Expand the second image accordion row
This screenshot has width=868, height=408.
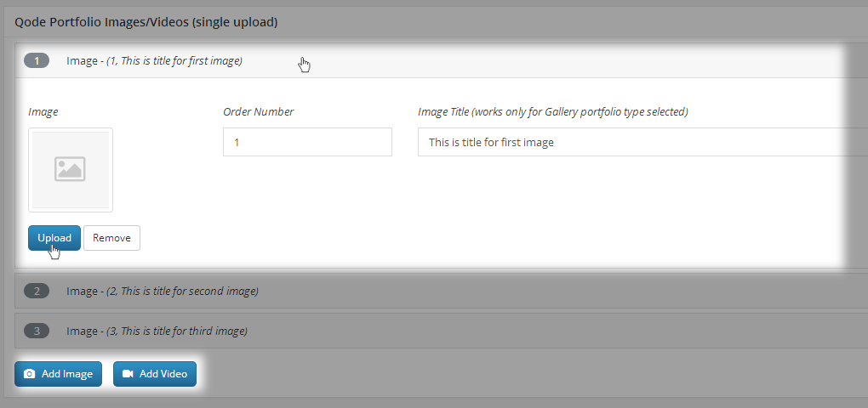coord(441,290)
